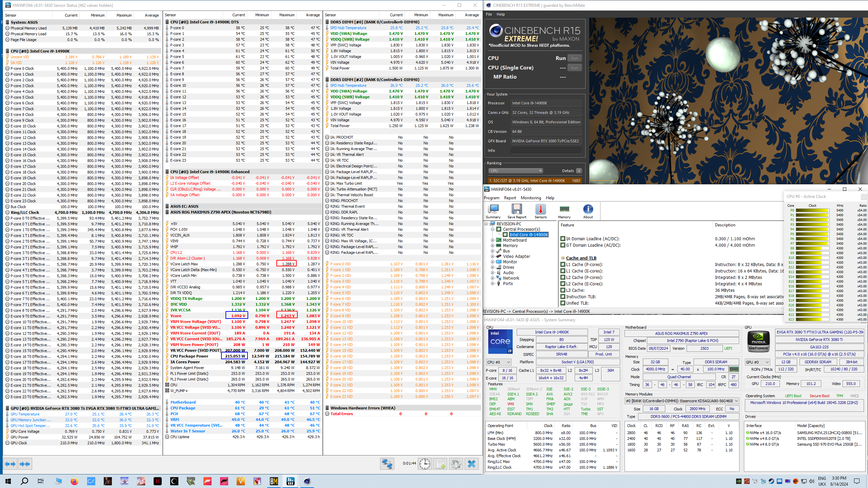Open the Cinebench ranking CPU dropdown
Viewport: 868px width, 488px height.
516,171
